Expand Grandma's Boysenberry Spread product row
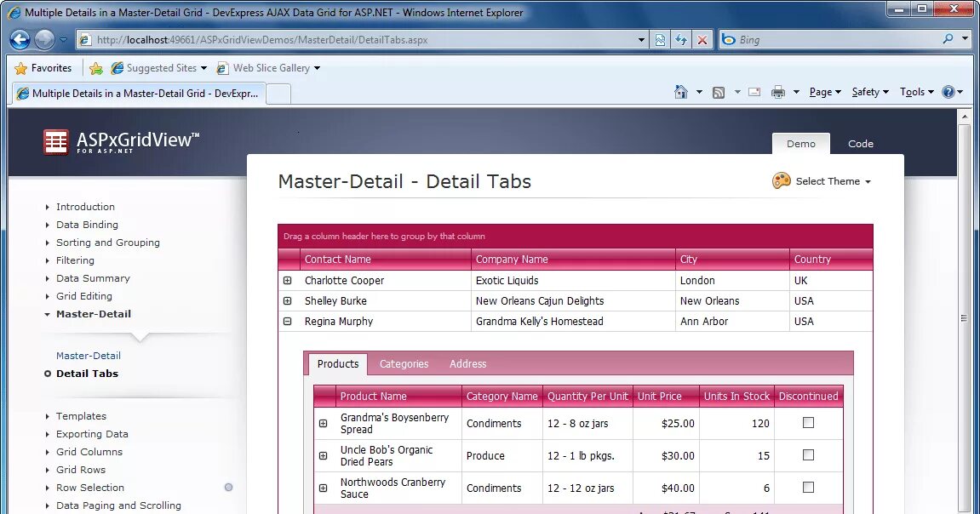This screenshot has height=514, width=980. (324, 424)
